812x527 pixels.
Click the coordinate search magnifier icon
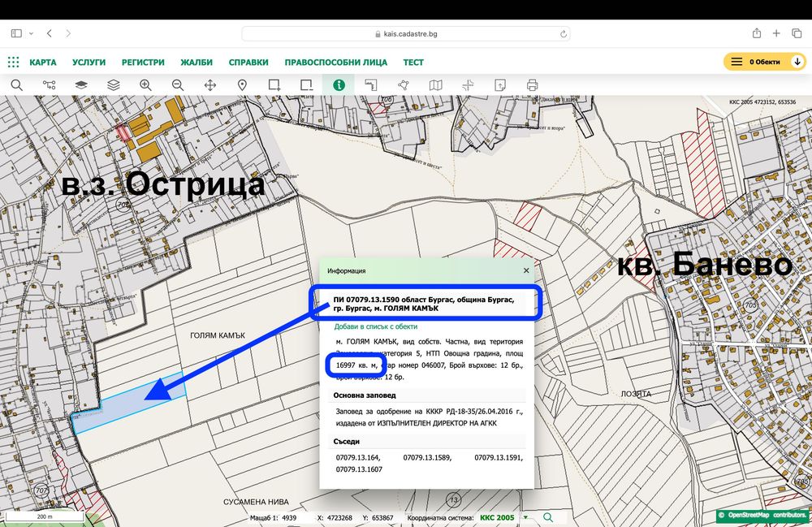548,517
